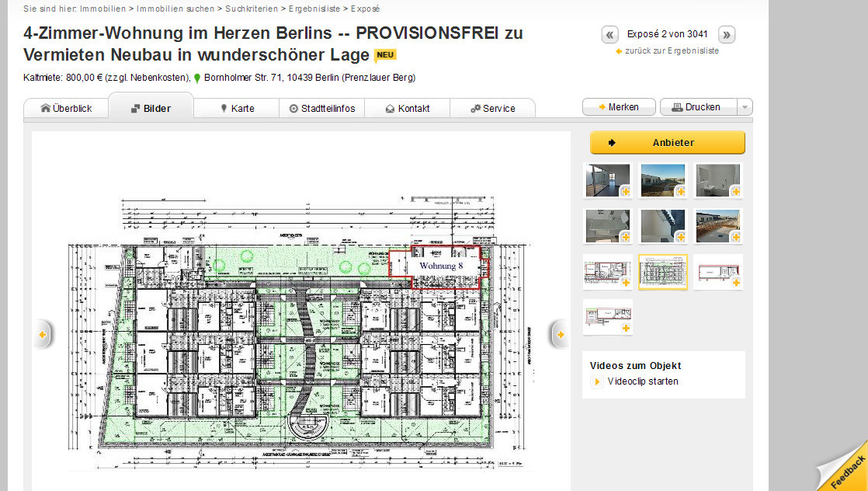This screenshot has height=491, width=868.
Task: Click the next exposé double-arrow control
Action: coord(726,34)
